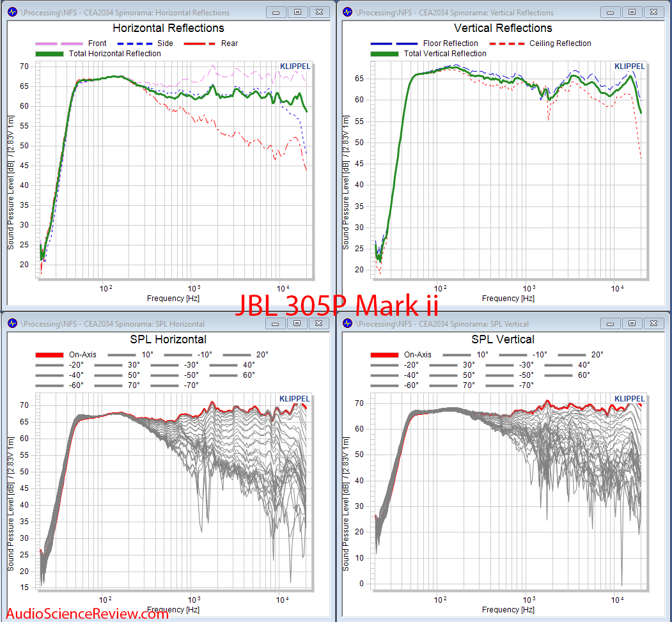Click the app icon in the SPL Vertical title bar
The image size is (672, 622).
pos(348,323)
